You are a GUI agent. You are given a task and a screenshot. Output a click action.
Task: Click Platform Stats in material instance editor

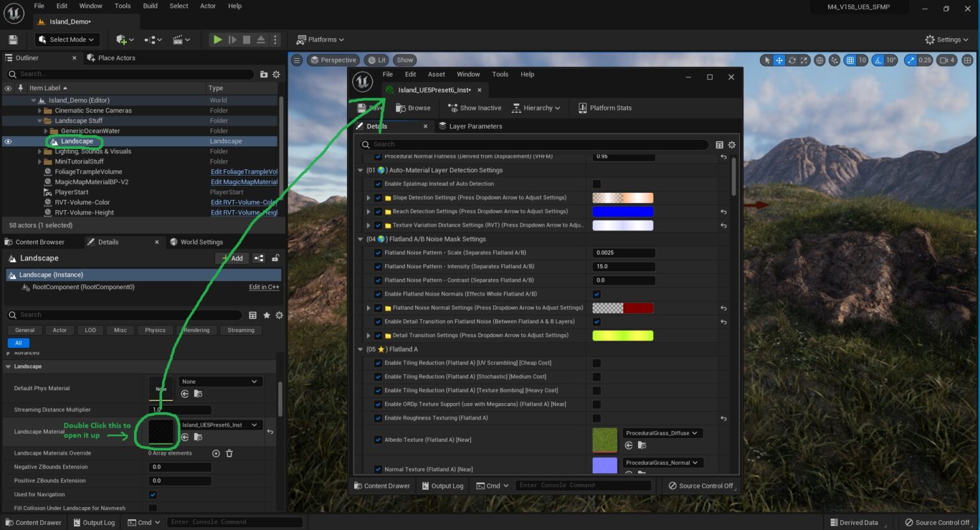pos(604,107)
